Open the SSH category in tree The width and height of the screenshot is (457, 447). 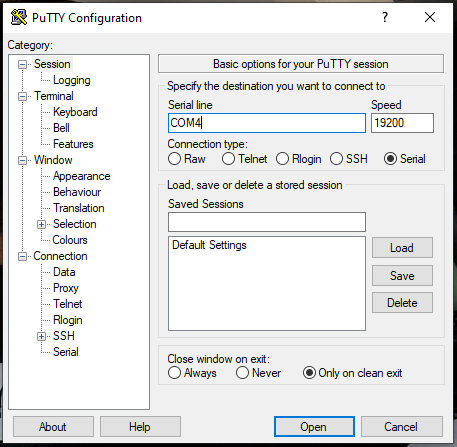(x=64, y=336)
